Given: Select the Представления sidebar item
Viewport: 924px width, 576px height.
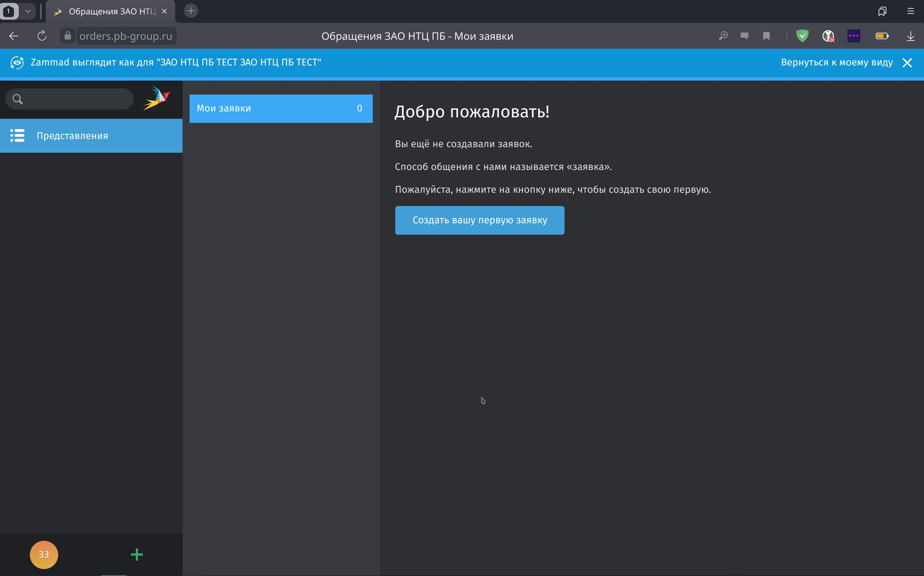Looking at the screenshot, I should tap(91, 136).
